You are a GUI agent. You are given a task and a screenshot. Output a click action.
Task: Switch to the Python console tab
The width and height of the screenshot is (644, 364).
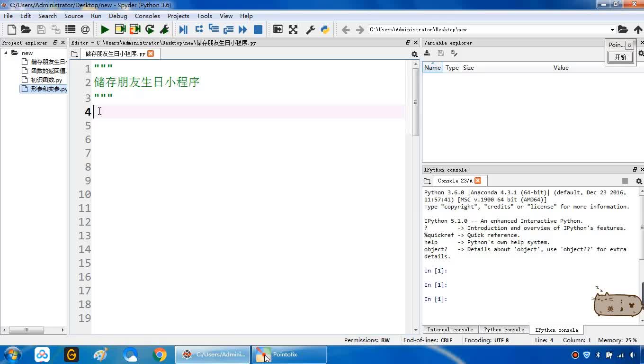coord(503,329)
